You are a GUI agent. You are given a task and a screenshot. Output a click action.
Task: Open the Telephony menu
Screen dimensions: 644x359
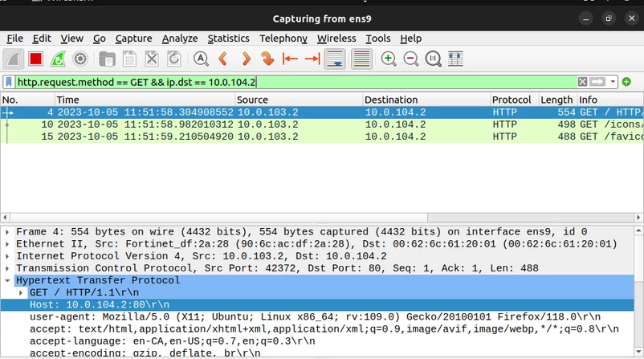click(283, 39)
